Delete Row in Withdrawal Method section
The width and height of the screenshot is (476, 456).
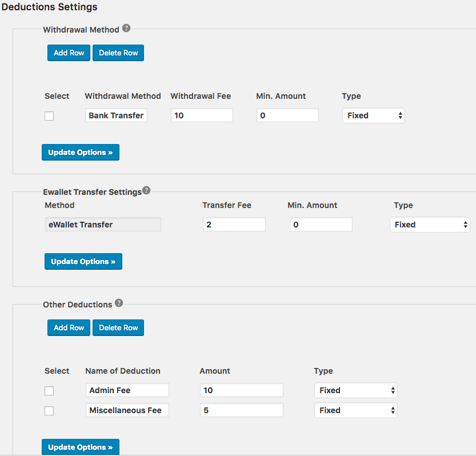tap(118, 53)
